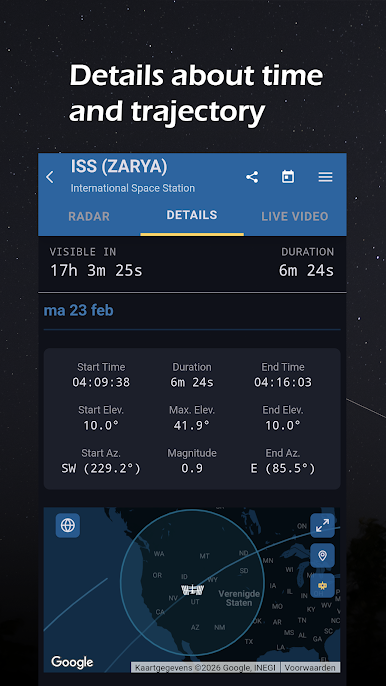Click the Magnitude value 0.9
386x686 pixels.
coord(192,469)
